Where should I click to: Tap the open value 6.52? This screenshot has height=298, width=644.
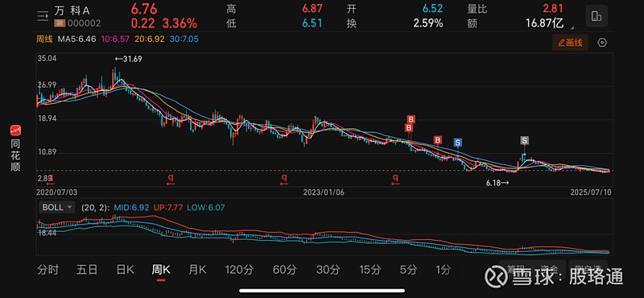[432, 9]
